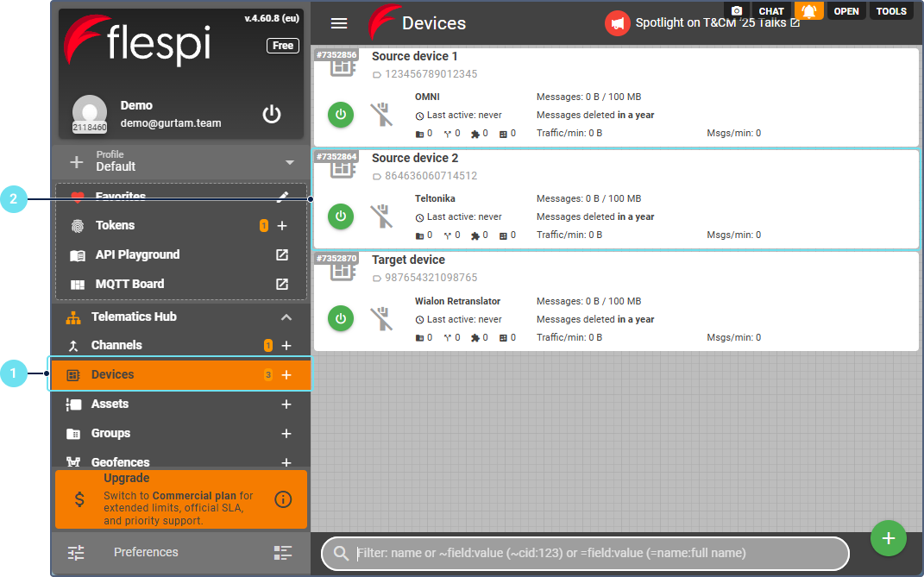Open Assets in the sidebar menu

pyautogui.click(x=110, y=404)
